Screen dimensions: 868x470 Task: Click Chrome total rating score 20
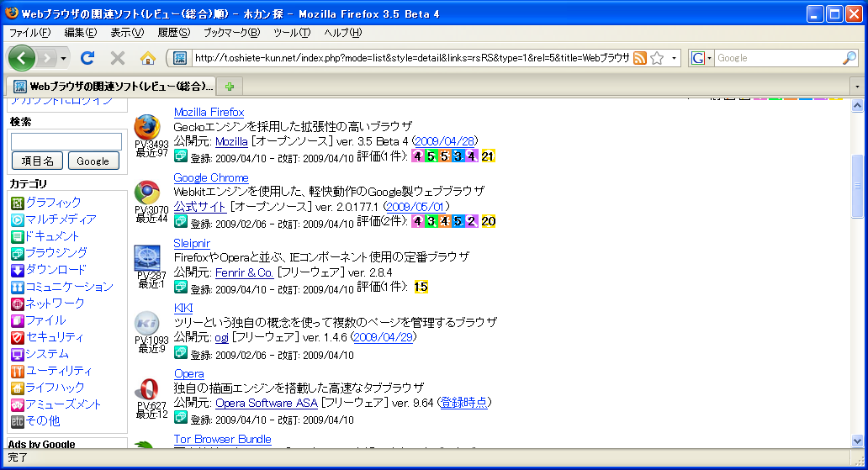488,221
